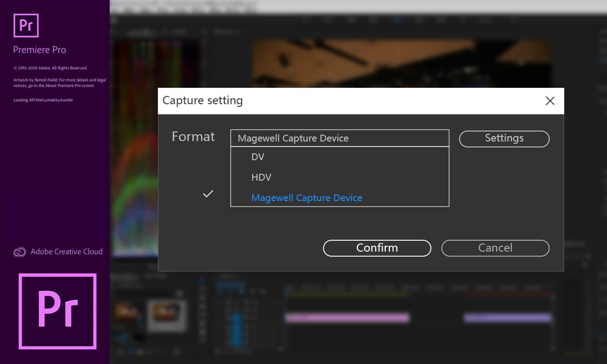
Task: Cancel the capture setting changes
Action: click(x=495, y=248)
